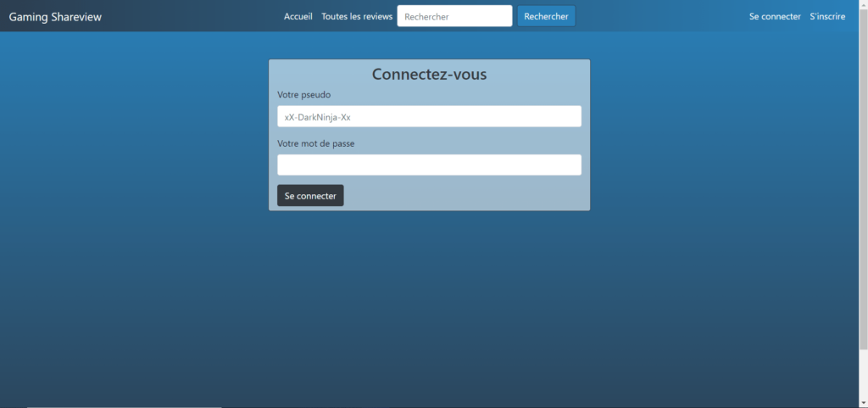868x408 pixels.
Task: Click the horizontal scrollbar at page bottom
Action: tap(124, 406)
